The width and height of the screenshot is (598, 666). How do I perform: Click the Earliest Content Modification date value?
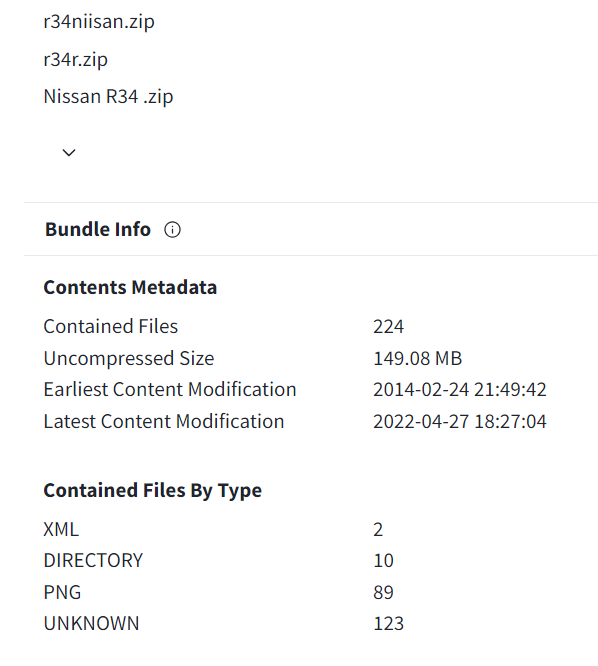click(460, 389)
